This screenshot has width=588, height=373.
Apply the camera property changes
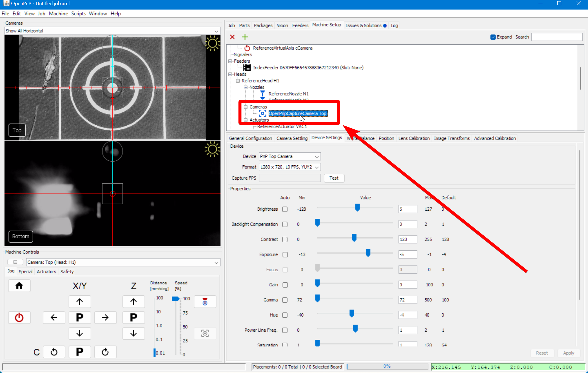[x=569, y=353]
